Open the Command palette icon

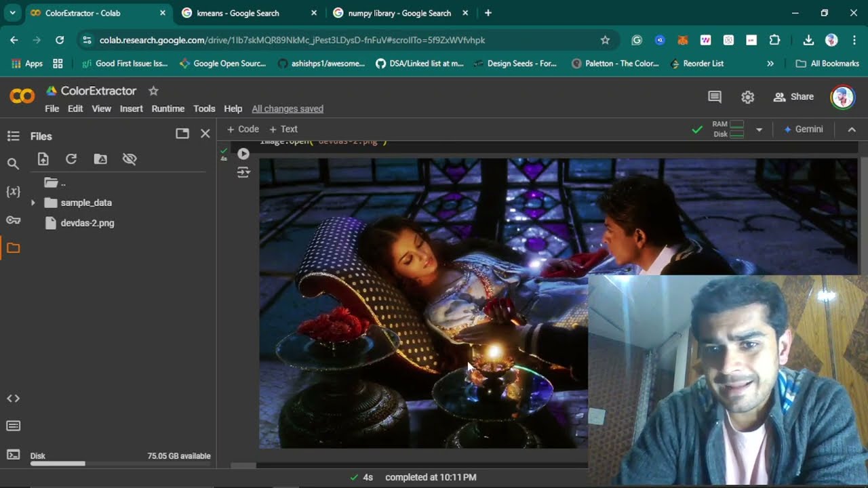pos(13,426)
